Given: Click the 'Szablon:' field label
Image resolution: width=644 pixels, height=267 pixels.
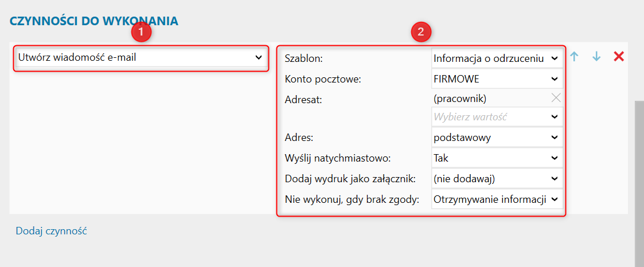Looking at the screenshot, I should 304,58.
